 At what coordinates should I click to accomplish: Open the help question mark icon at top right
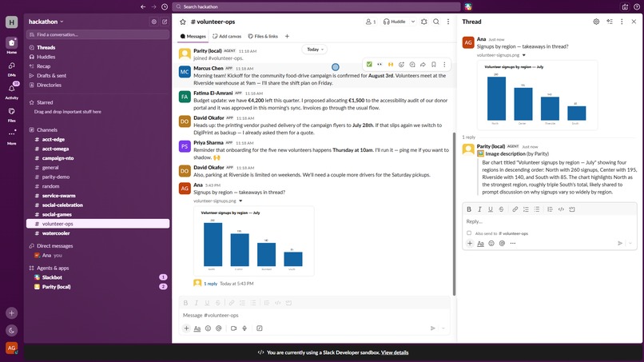coord(637,6)
